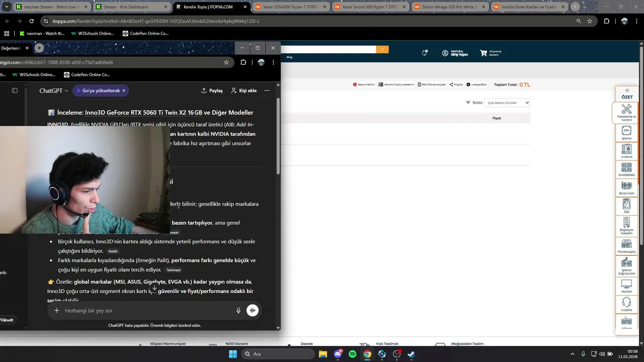This screenshot has height=362, width=644.
Task: Click Seçimi Sıfırla reset button
Action: point(364,84)
